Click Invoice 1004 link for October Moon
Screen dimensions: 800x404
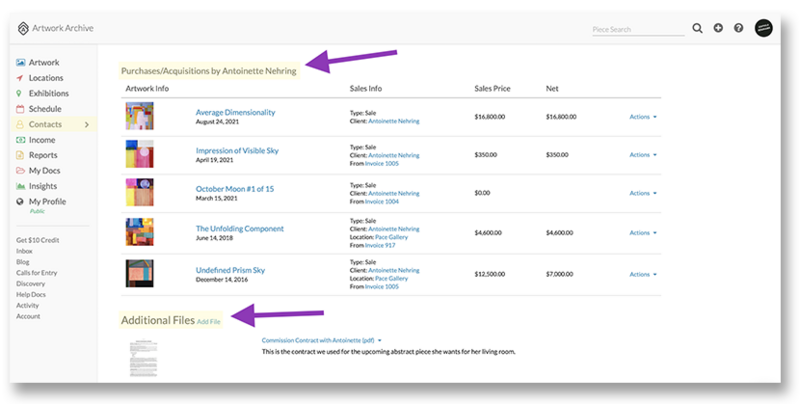382,201
